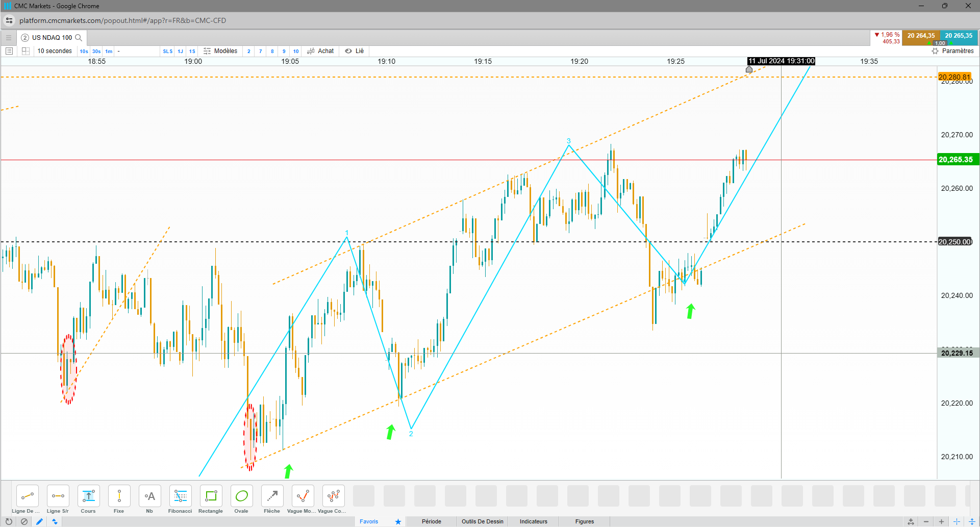Toggle the blue crosshair cursor icon
The image size is (980, 527).
click(957, 521)
